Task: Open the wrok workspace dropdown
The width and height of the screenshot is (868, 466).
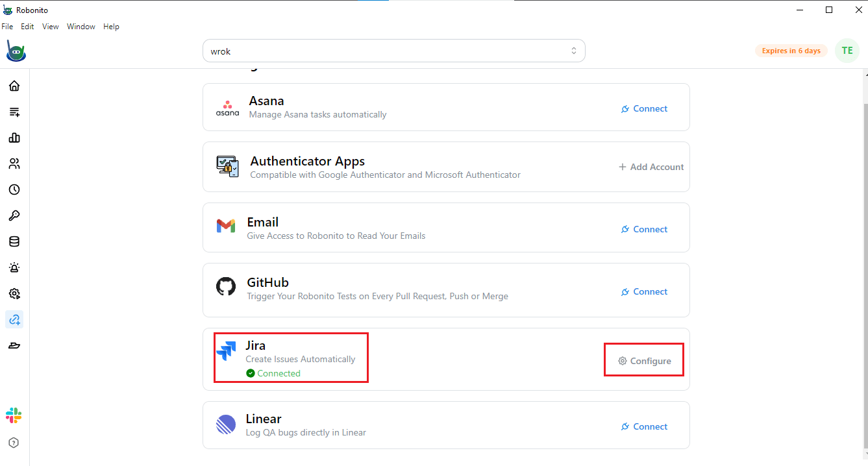Action: point(394,51)
